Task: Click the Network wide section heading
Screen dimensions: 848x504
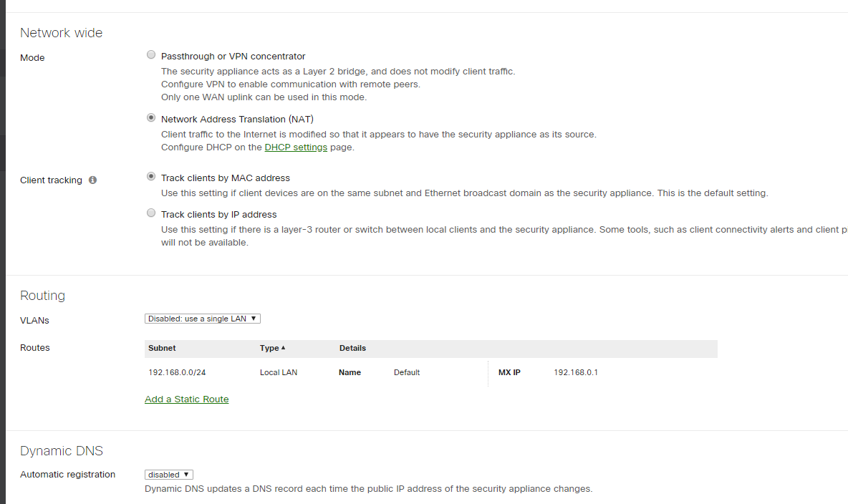Action: (61, 32)
